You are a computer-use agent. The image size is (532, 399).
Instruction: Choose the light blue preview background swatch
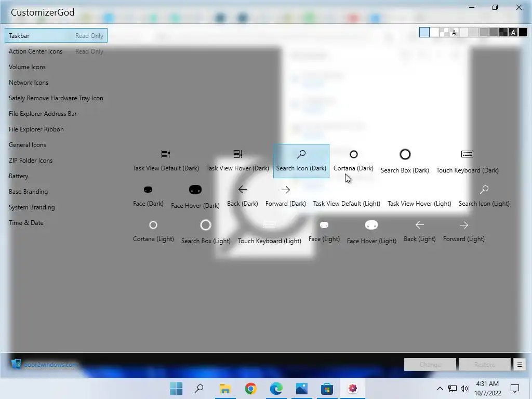tap(424, 32)
